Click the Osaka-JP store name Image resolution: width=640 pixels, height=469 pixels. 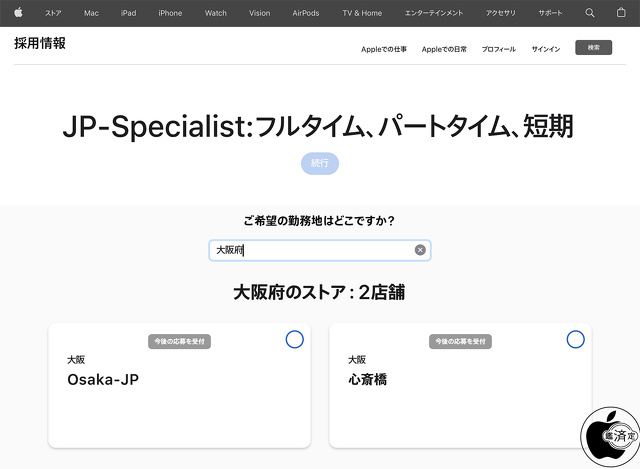(103, 380)
